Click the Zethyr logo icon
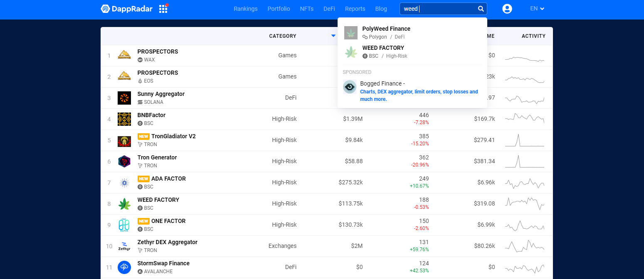Screen dimensions: 644x279 coord(124,246)
